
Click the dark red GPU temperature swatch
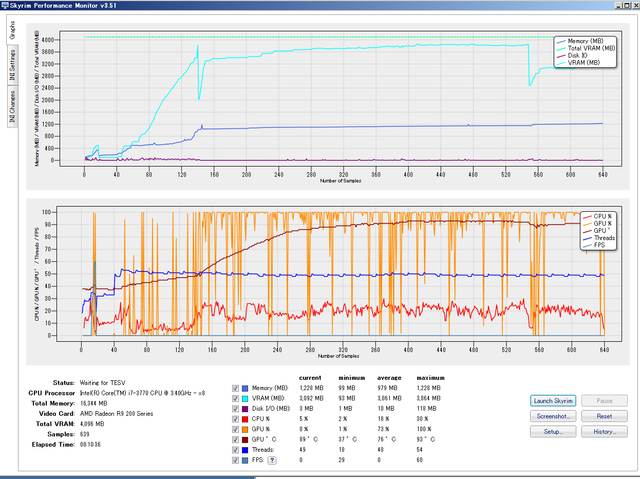(x=245, y=439)
